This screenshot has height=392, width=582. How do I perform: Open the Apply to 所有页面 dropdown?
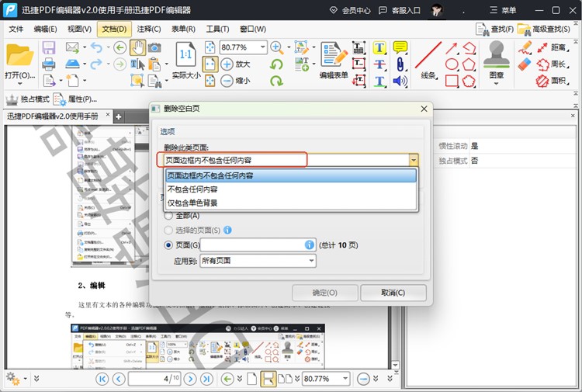(x=258, y=261)
